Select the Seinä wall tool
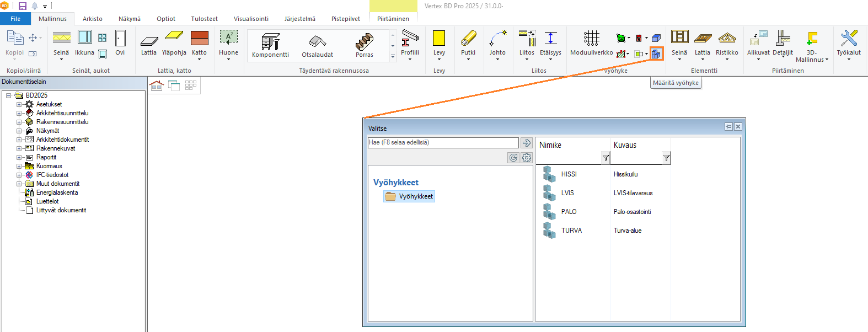Screen dimensions: 868x332 (61, 41)
